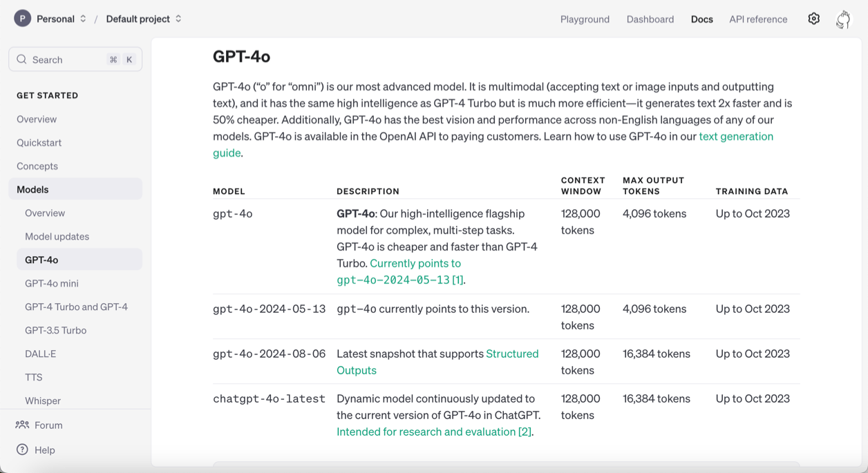The width and height of the screenshot is (868, 473).
Task: Open the Quickstart page
Action: pyautogui.click(x=39, y=142)
